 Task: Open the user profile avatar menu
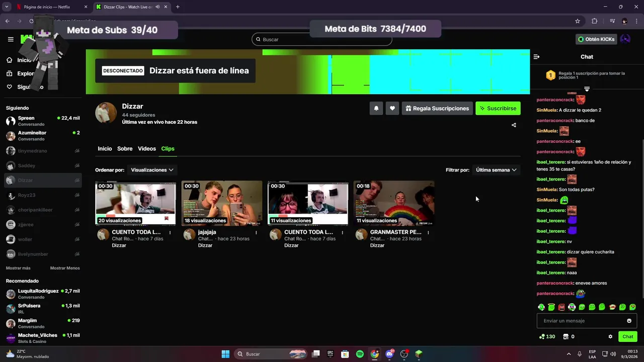[625, 39]
